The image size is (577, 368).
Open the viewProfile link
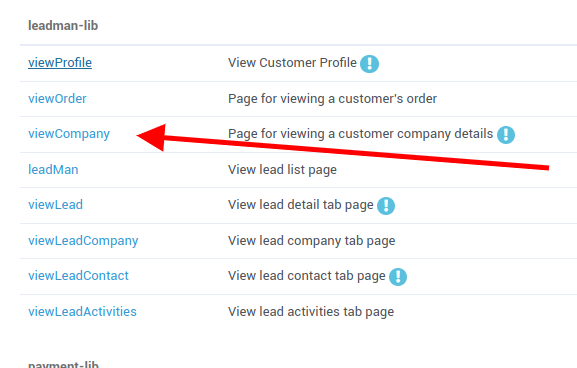pos(60,63)
